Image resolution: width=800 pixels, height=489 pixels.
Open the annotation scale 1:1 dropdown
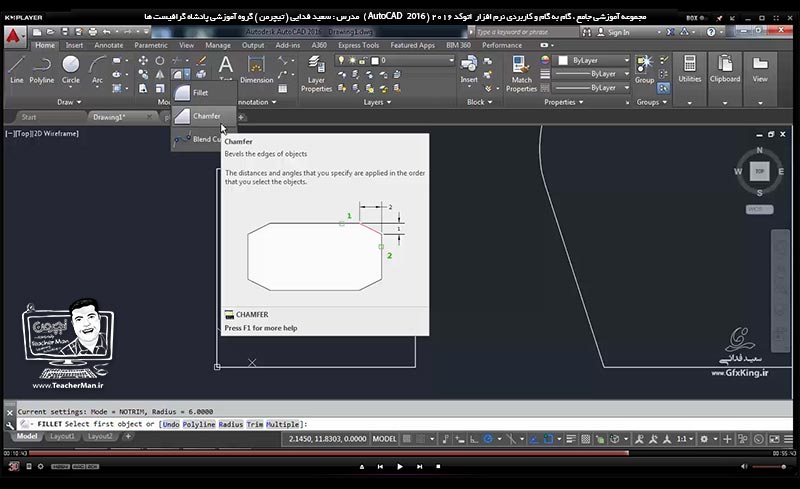coord(685,439)
